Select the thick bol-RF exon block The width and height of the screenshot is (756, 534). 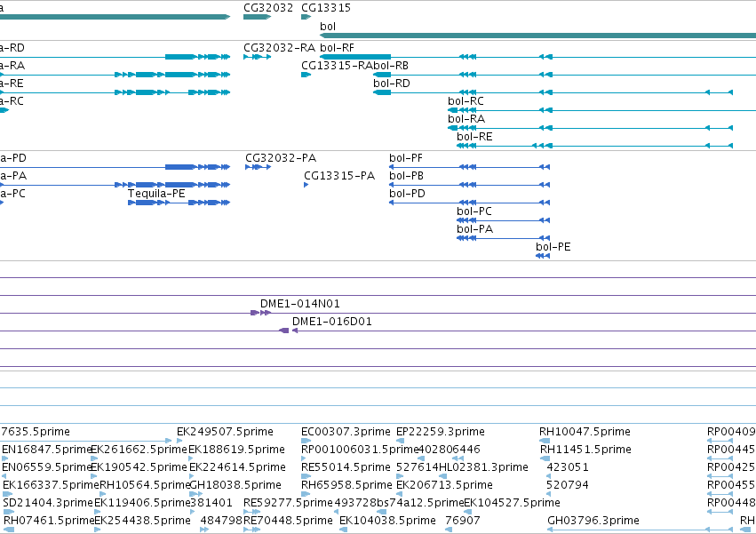pyautogui.click(x=355, y=57)
